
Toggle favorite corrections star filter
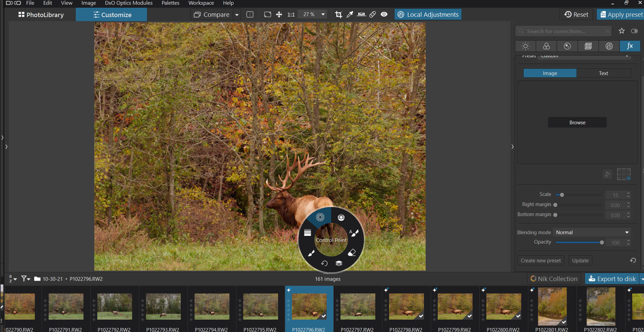(622, 31)
